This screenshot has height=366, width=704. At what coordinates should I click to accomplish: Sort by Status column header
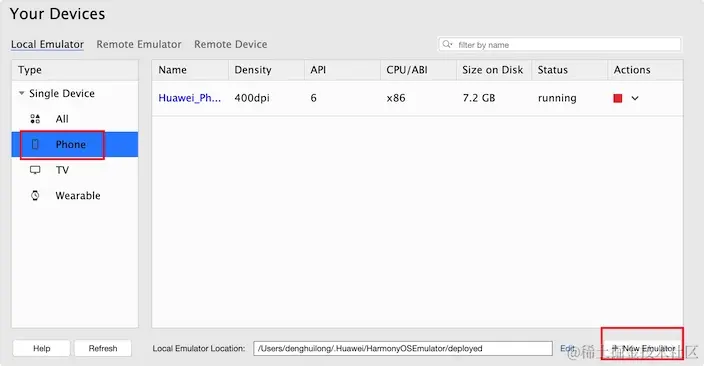click(569, 70)
